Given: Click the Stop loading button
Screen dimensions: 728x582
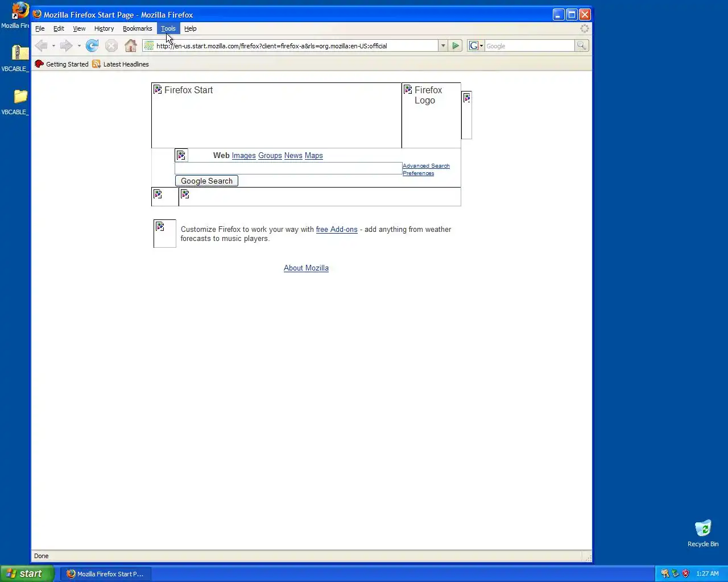Looking at the screenshot, I should pos(111,45).
